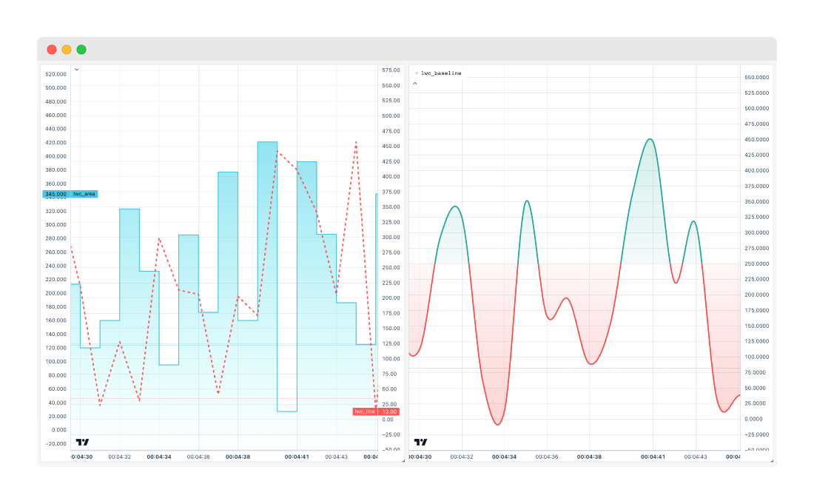Click the TradingView logo in right chart
This screenshot has height=504, width=814.
tap(420, 442)
